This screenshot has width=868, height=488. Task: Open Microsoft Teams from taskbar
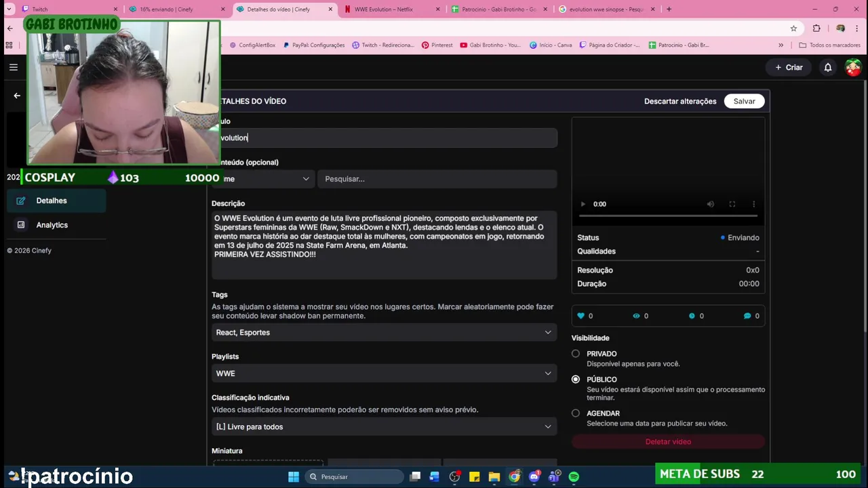point(554,476)
